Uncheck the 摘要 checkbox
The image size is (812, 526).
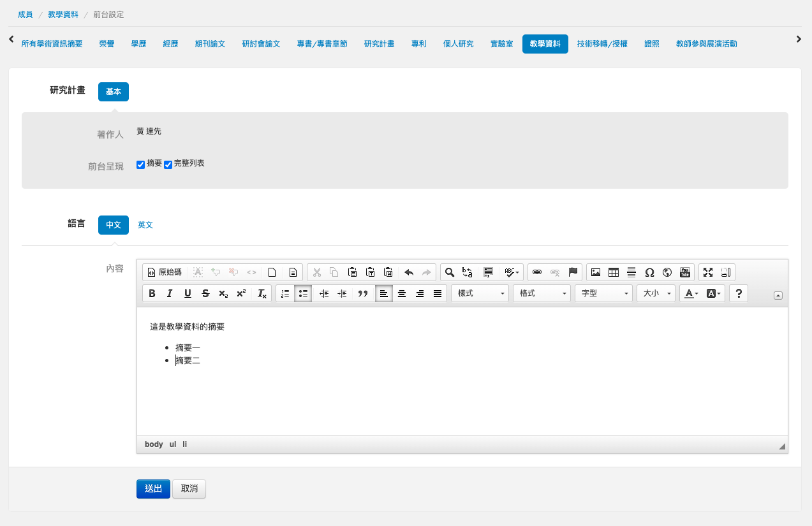[141, 164]
